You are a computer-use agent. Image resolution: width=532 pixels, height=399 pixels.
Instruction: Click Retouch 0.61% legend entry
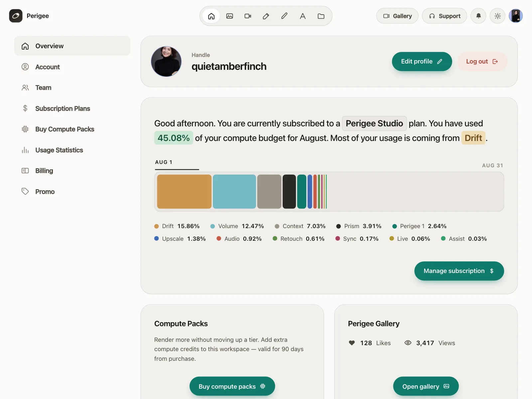299,239
